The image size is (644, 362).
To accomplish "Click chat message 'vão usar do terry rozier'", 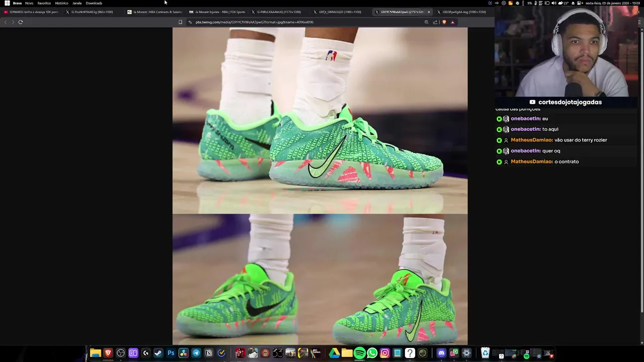I will pyautogui.click(x=581, y=140).
